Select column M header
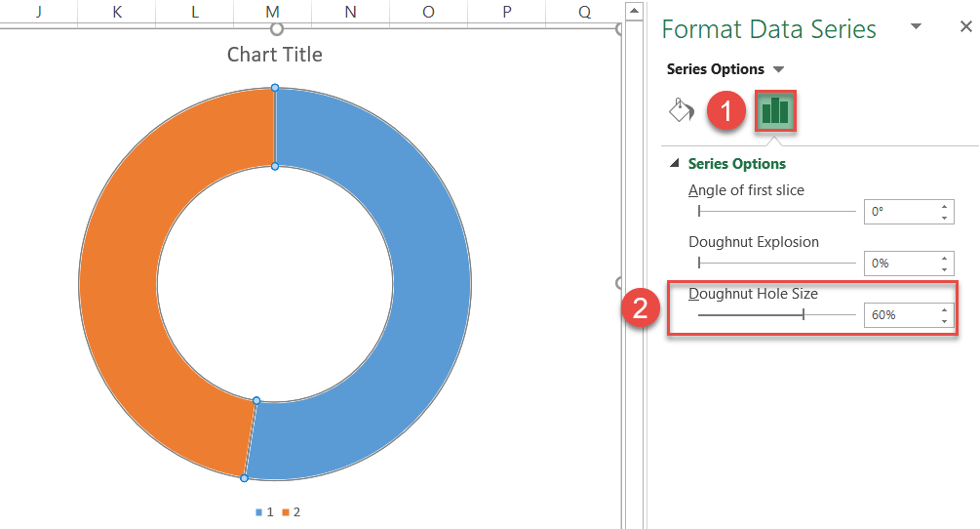Image resolution: width=980 pixels, height=529 pixels. [x=272, y=12]
